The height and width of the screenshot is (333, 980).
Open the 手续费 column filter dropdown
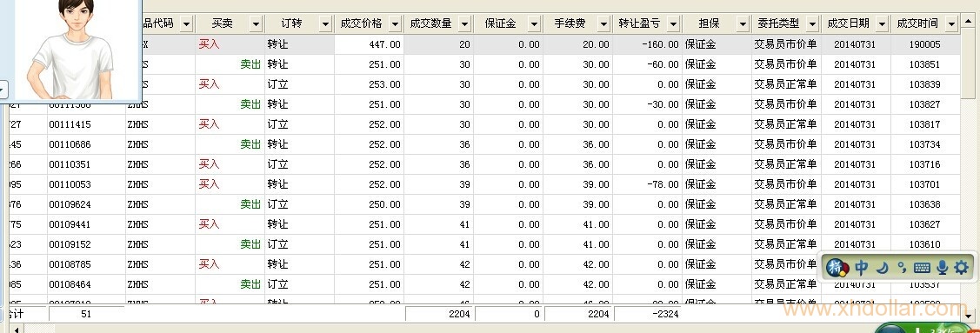pos(603,23)
